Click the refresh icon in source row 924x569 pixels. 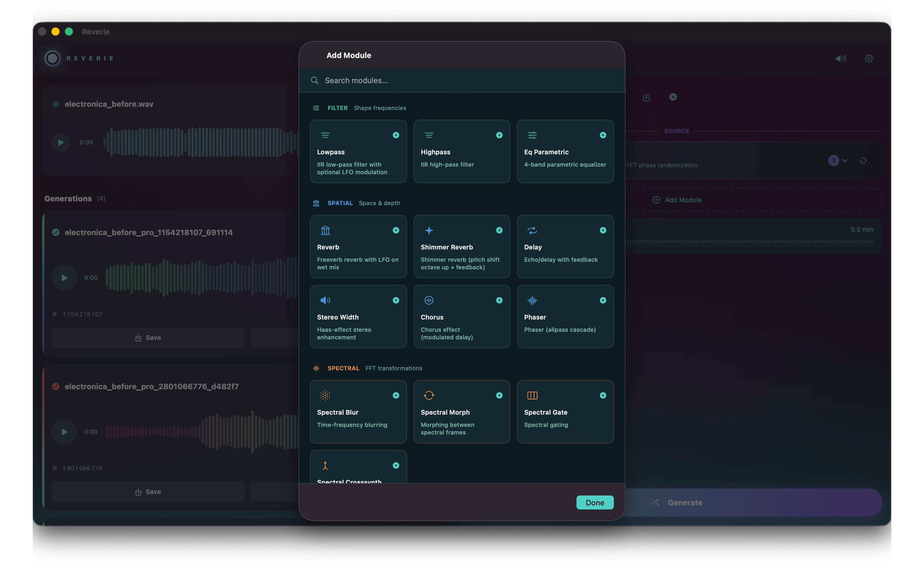point(863,161)
